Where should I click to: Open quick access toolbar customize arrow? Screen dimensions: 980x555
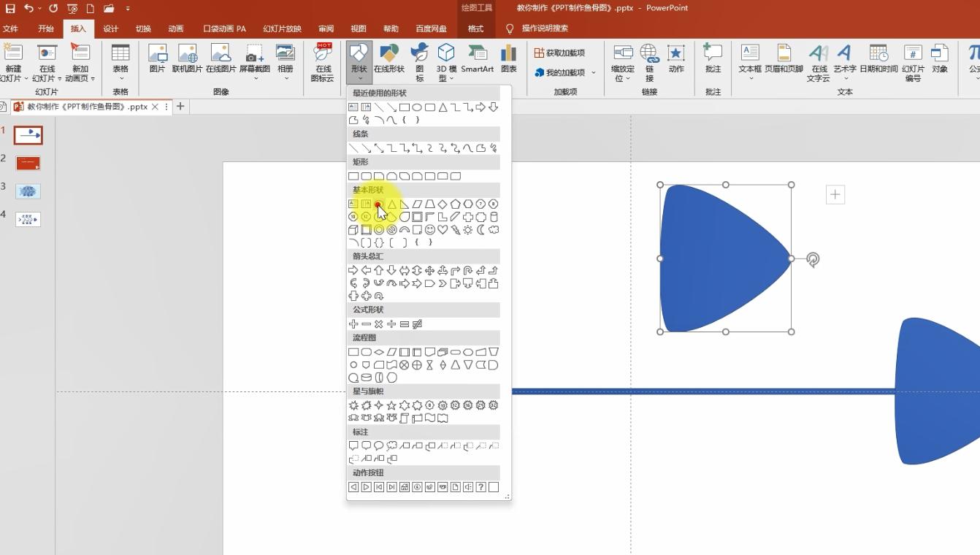point(128,9)
